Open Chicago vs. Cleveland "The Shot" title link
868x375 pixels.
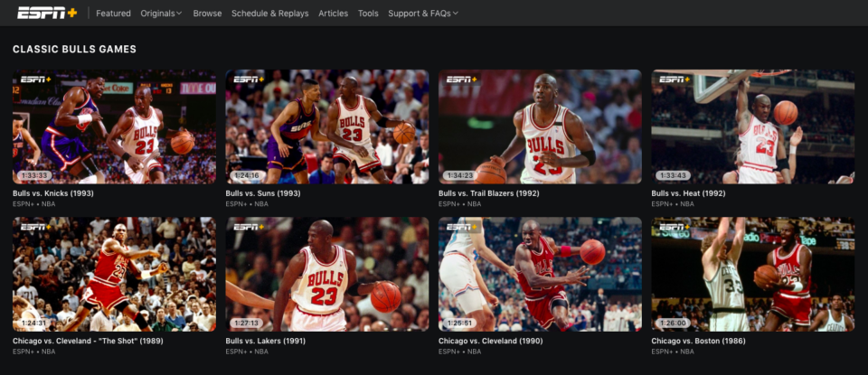click(x=88, y=342)
